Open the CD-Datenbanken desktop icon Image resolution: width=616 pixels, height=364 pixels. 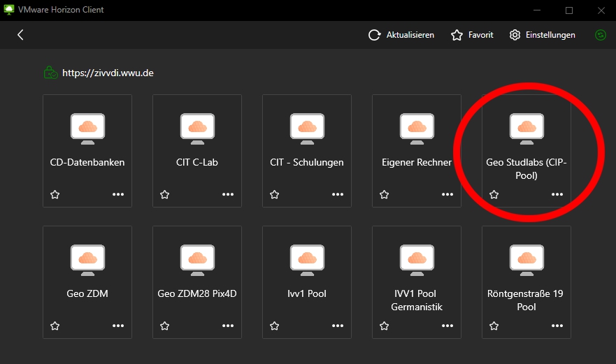[87, 129]
